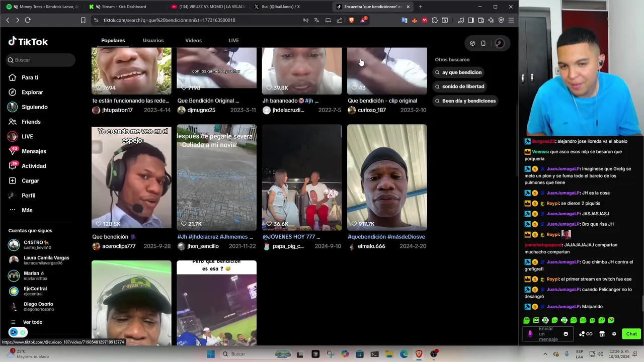Go back in the browser
Viewport: 644px width, 362px height.
8,20
